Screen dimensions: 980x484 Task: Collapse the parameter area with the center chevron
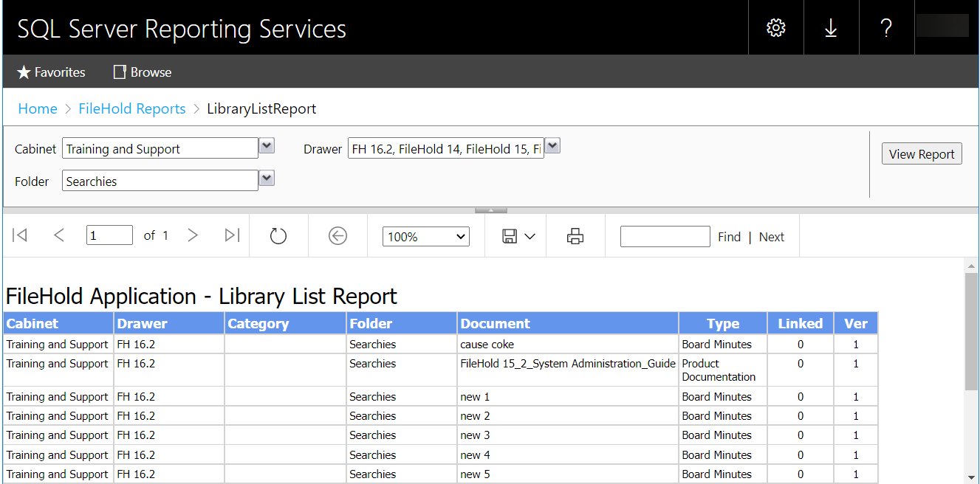[490, 209]
